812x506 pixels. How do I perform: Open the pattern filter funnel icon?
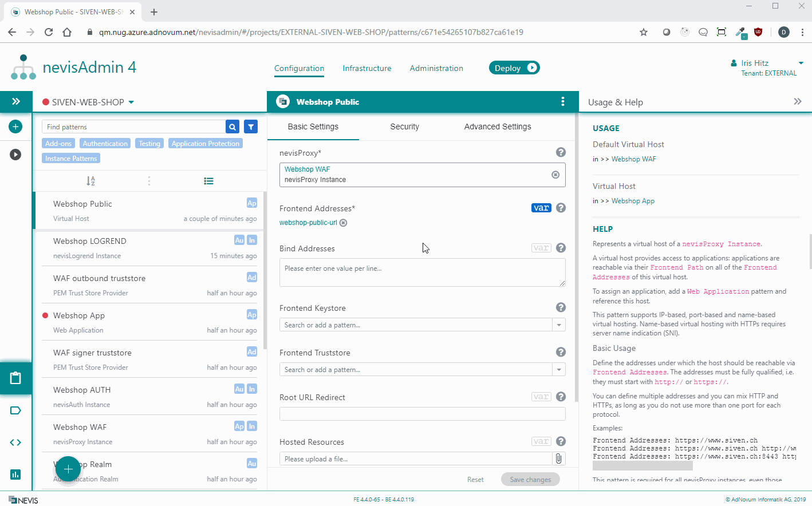250,127
